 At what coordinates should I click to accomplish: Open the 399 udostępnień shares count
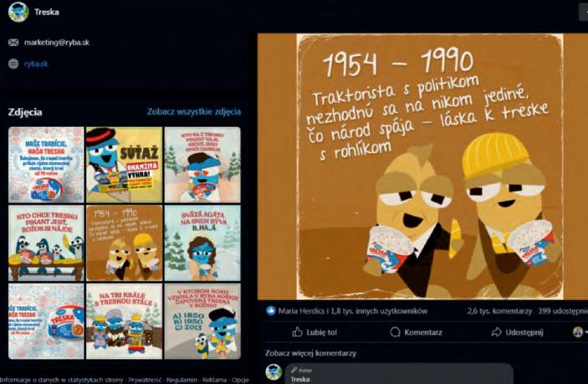coord(563,311)
